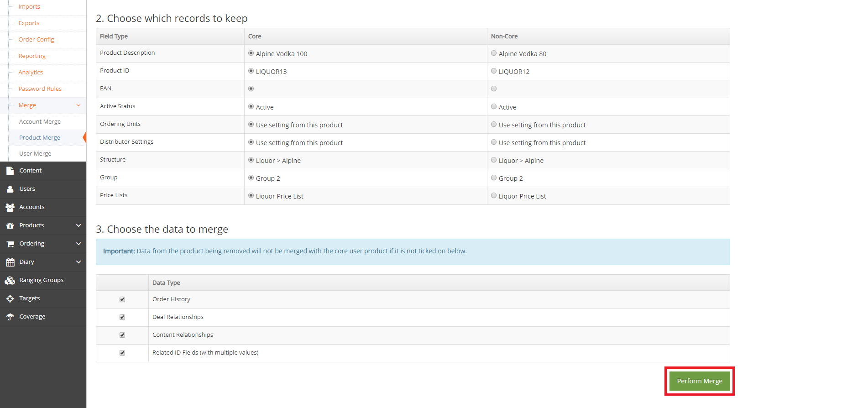This screenshot has width=868, height=408.
Task: Click the Ordering cart icon
Action: (x=10, y=244)
